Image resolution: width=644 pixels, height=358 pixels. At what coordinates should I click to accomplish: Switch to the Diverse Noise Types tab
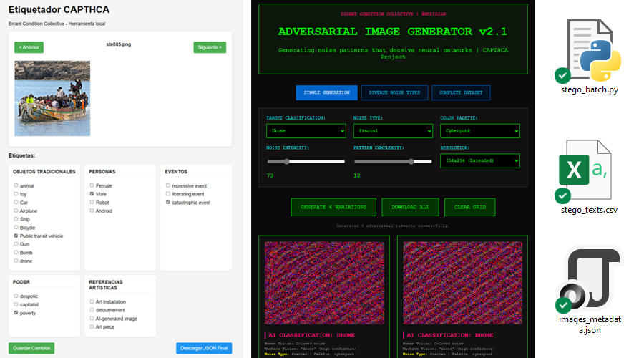coord(394,92)
